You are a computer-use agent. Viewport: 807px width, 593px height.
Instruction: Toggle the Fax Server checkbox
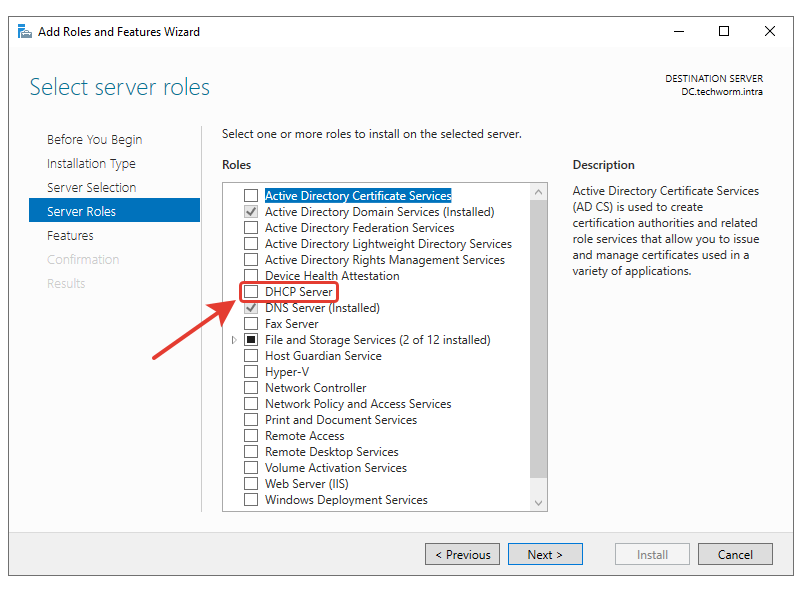tap(251, 324)
